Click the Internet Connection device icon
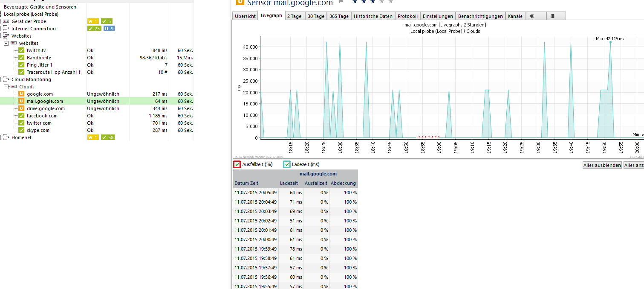Screen dimensions: 644x289 click(6, 29)
